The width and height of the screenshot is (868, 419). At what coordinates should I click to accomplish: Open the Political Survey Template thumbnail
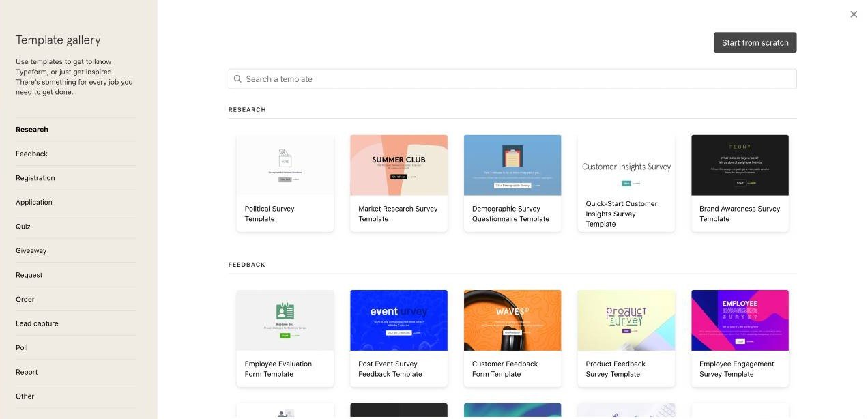click(x=285, y=165)
